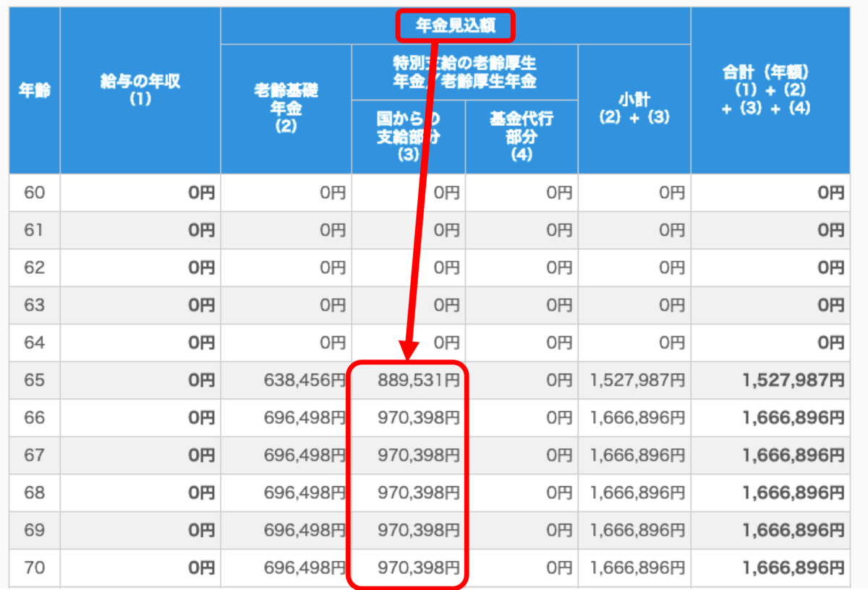Click 970,398円 in the age 66 row
The image size is (868, 590).
pos(418,418)
